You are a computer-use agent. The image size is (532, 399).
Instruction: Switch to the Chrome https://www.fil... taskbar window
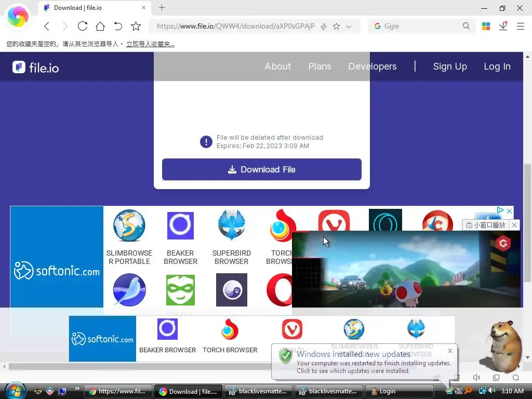(x=118, y=391)
